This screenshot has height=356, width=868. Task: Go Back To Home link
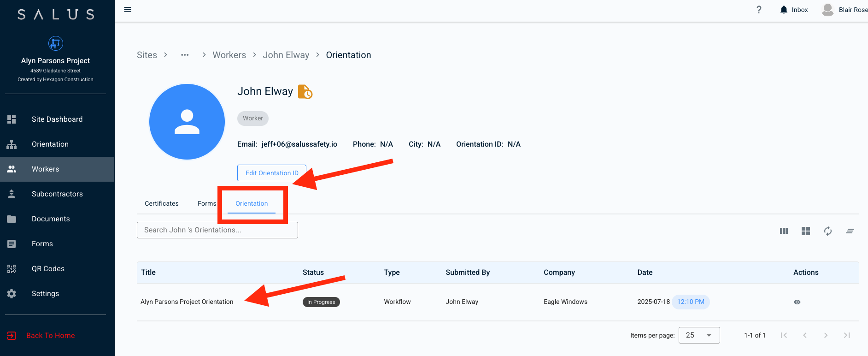[50, 335]
